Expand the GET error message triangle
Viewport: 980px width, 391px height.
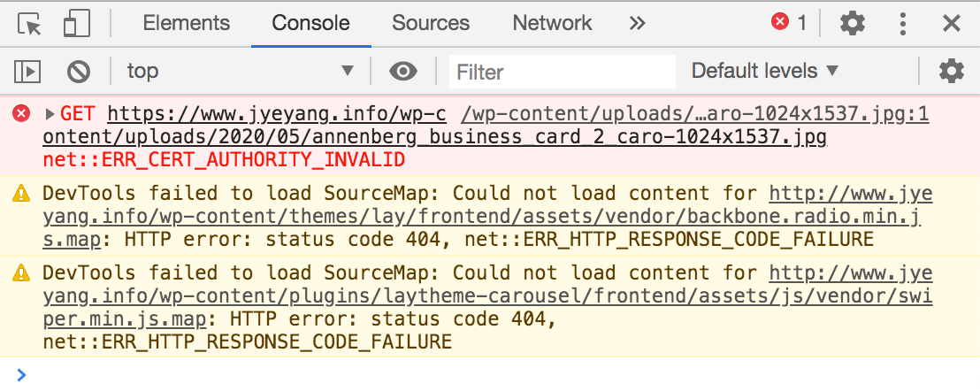pos(50,114)
